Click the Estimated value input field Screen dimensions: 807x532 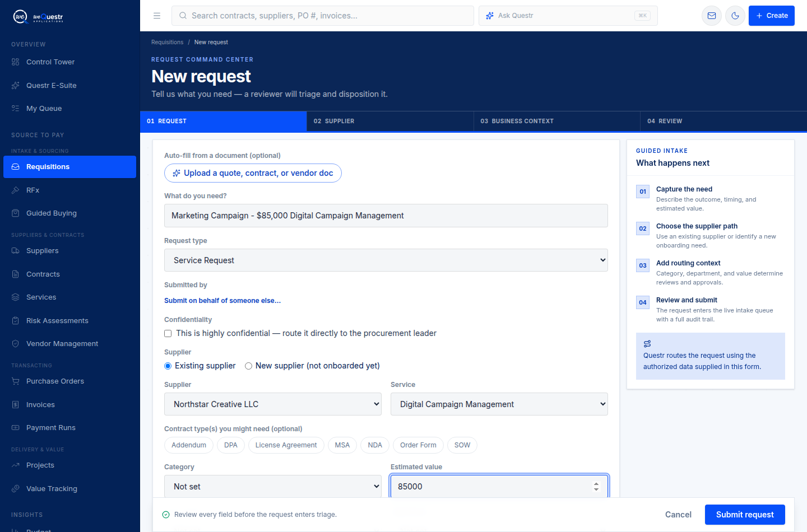[x=499, y=487]
